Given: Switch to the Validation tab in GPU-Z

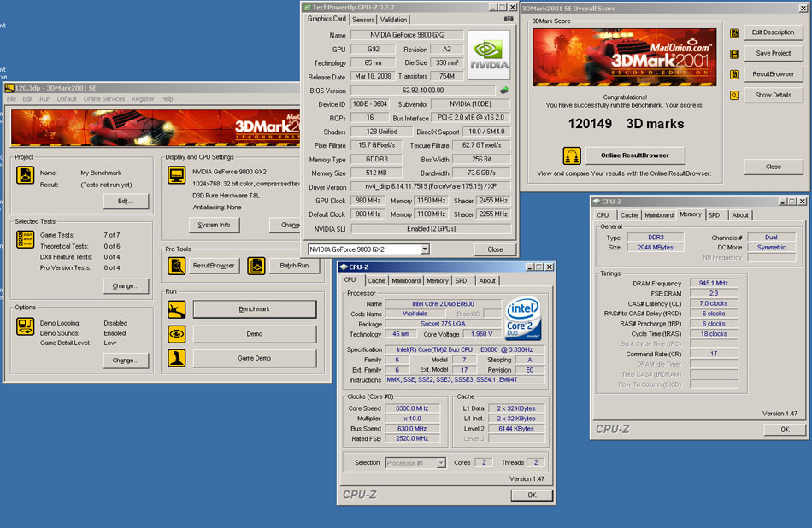Looking at the screenshot, I should pyautogui.click(x=393, y=20).
